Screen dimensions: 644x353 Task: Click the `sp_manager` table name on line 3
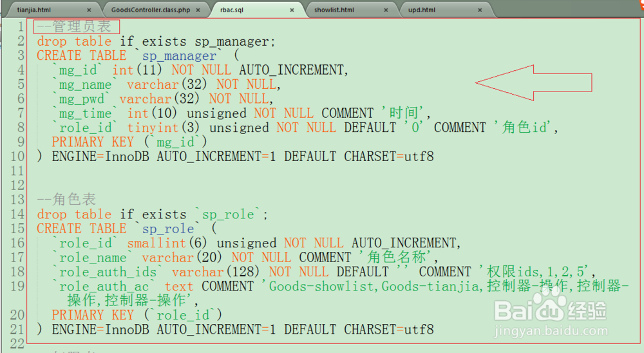pos(178,55)
